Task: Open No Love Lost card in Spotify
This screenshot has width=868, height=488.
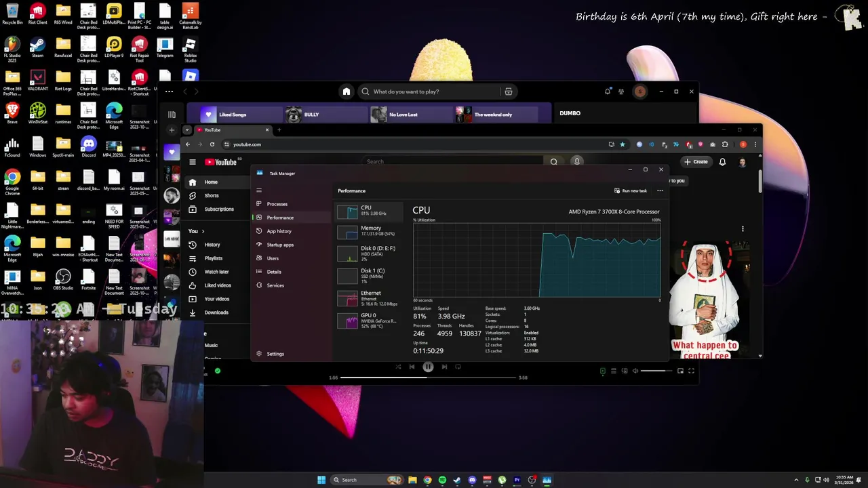Action: (410, 115)
